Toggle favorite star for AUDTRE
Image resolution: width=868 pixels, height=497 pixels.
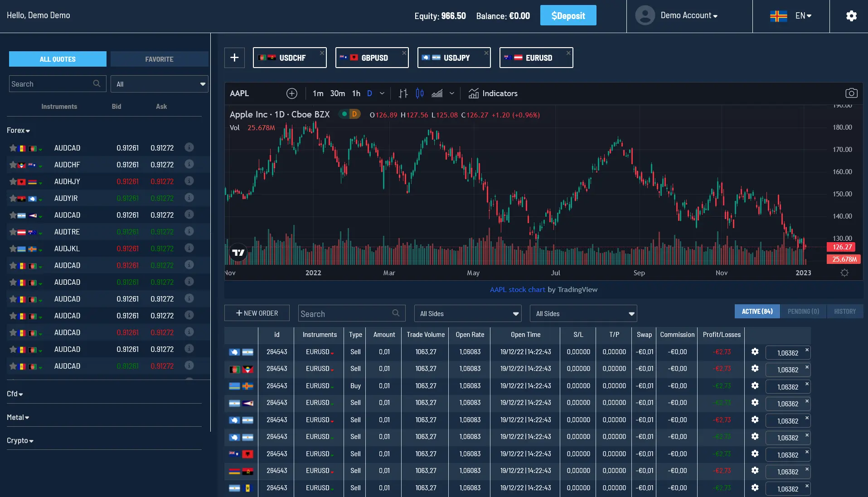(x=13, y=232)
